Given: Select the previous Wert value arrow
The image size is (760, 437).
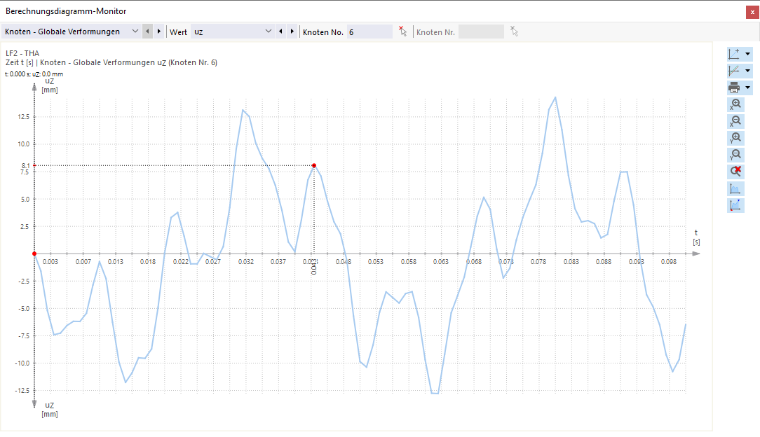Looking at the screenshot, I should 281,31.
